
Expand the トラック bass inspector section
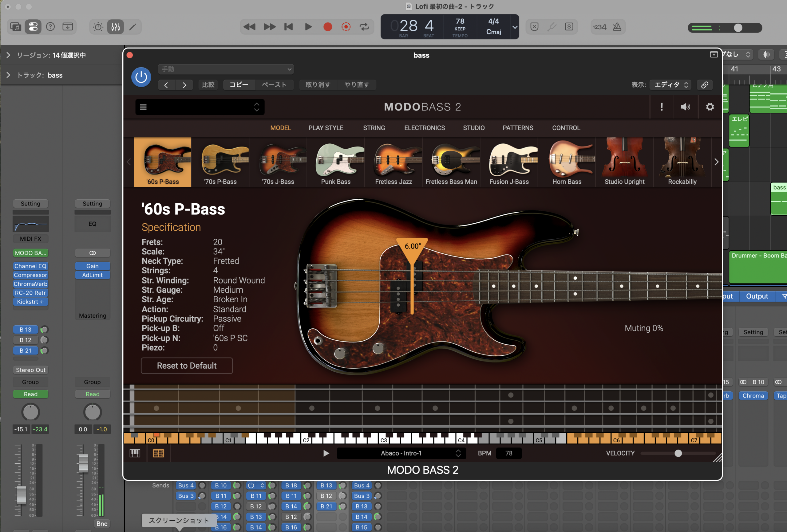[x=8, y=75]
